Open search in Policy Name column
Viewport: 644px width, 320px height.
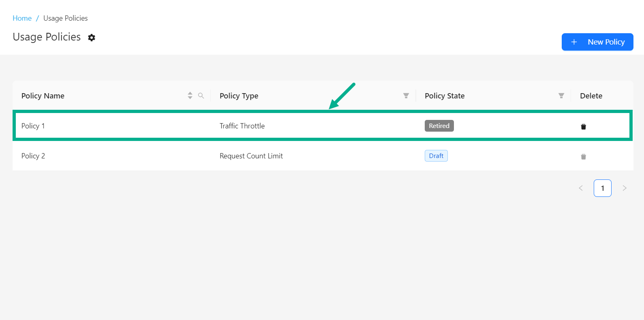tap(201, 96)
